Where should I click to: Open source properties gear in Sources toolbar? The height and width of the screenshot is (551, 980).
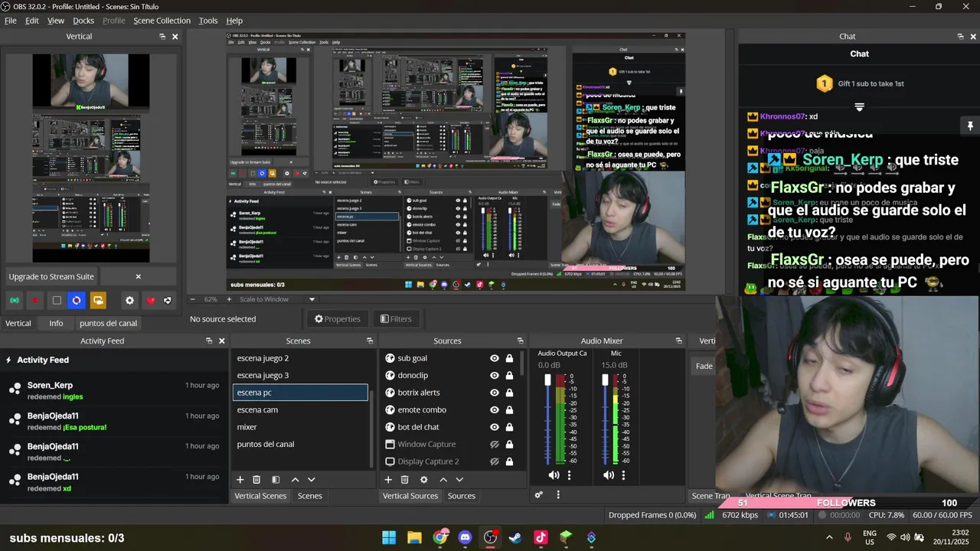[424, 480]
